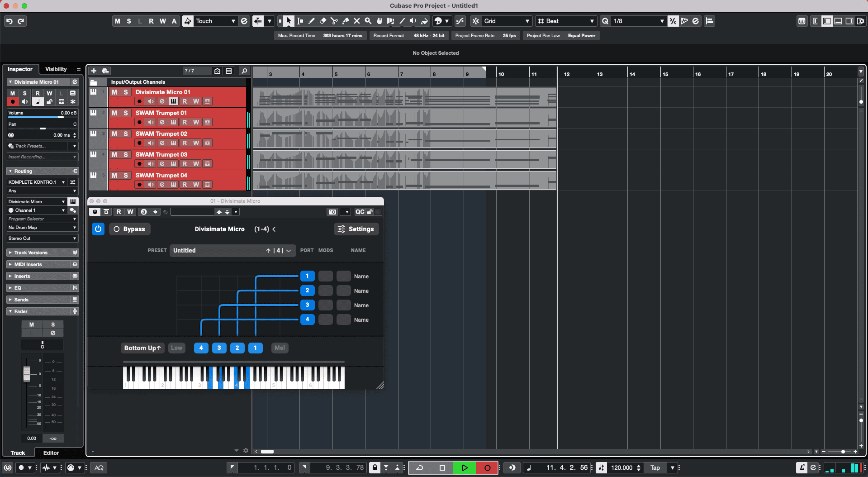Click the horizontal project scrollbar thumb
Screen dimensions: 868x477
pos(267,451)
